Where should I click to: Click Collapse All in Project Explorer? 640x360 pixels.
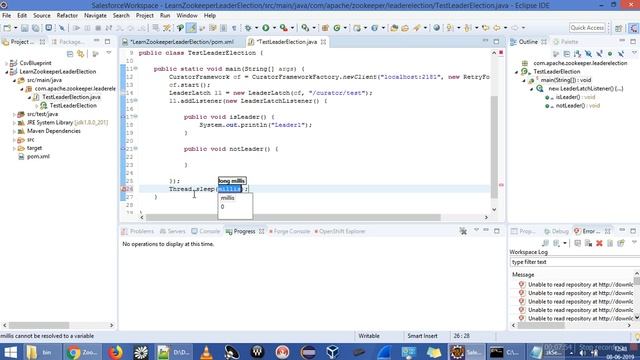(x=70, y=54)
